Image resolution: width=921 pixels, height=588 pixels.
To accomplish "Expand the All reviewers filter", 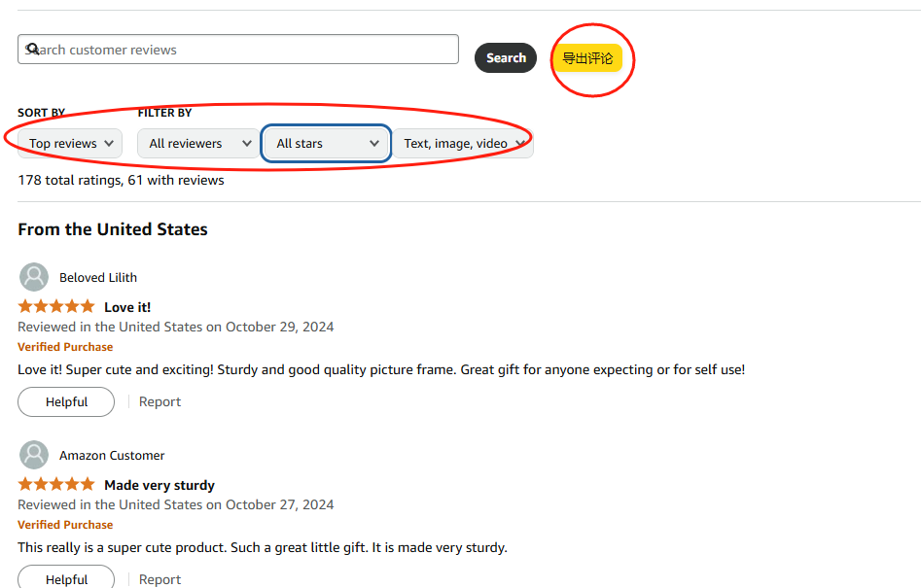I will [x=197, y=144].
